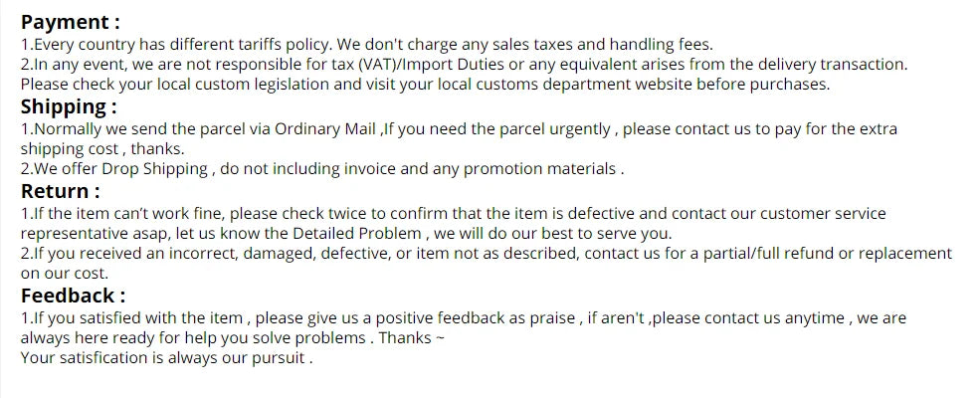Image resolution: width=980 pixels, height=398 pixels.
Task: Click 'always here ready for help' line
Action: (x=233, y=338)
